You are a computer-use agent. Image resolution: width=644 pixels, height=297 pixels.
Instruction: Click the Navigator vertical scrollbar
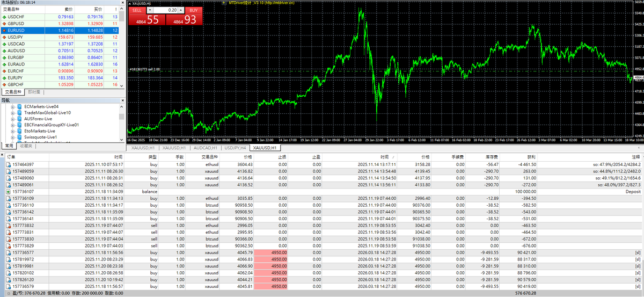[122, 122]
